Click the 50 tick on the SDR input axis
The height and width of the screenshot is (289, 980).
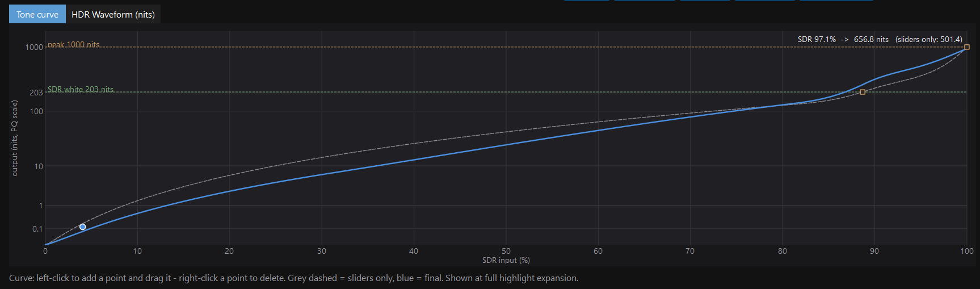pyautogui.click(x=506, y=251)
